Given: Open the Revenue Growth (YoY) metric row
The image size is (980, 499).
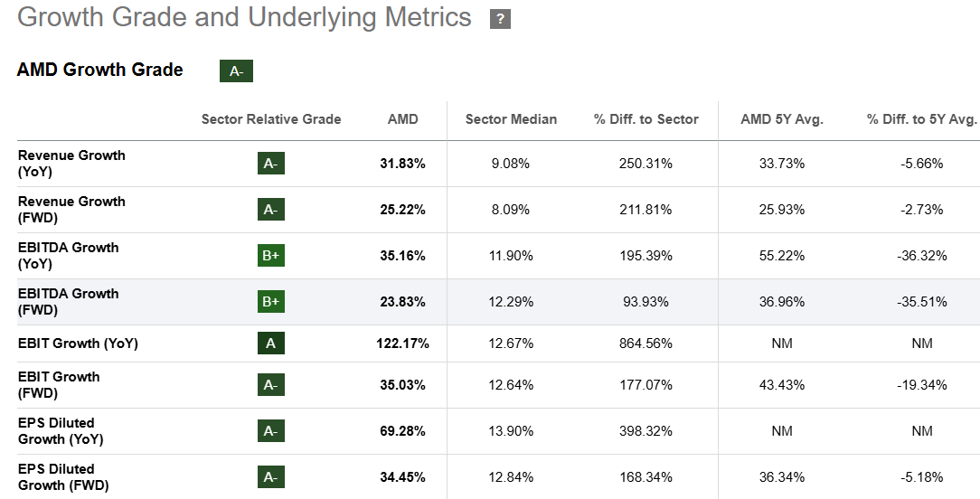Looking at the screenshot, I should point(71,164).
